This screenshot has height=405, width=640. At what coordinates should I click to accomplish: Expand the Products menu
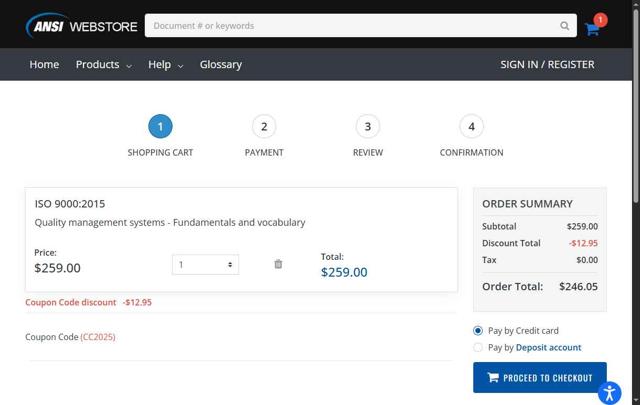point(104,65)
